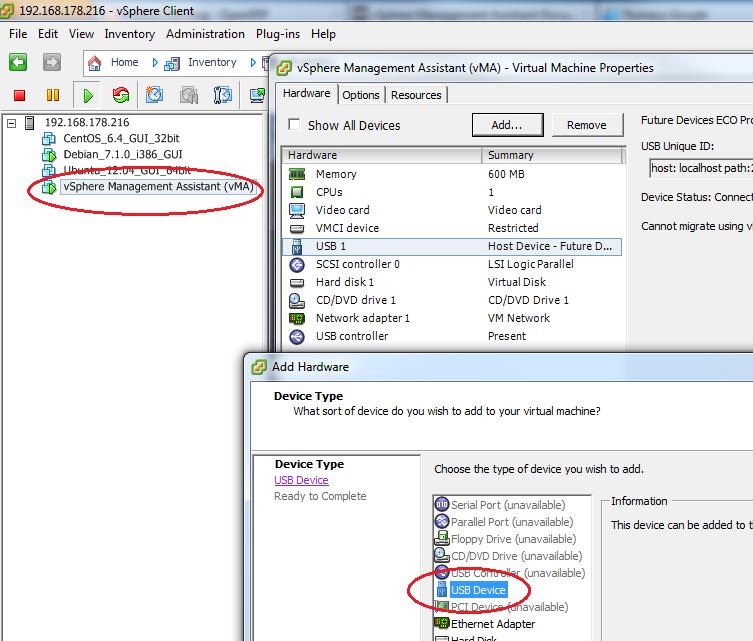Select the Network adapter 1 row
The height and width of the screenshot is (641, 753).
pyautogui.click(x=451, y=318)
